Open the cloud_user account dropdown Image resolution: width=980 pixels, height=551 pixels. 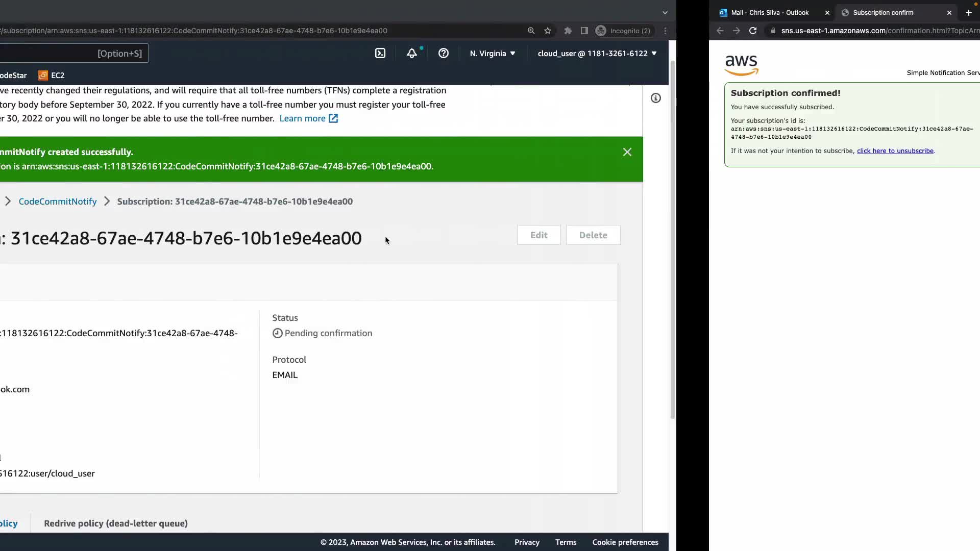597,54
